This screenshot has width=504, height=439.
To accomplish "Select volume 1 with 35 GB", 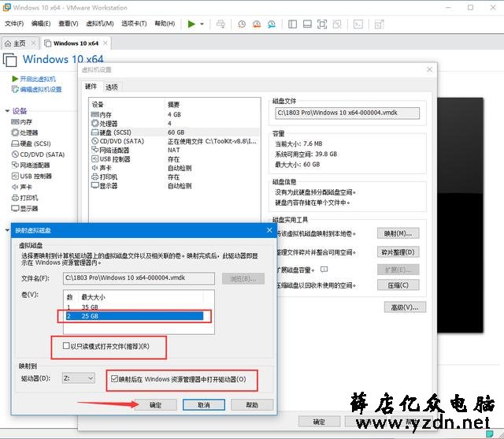I will (135, 307).
